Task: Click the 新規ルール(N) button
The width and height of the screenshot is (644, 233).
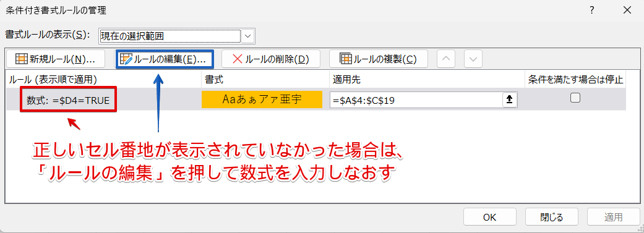Action: [x=56, y=59]
